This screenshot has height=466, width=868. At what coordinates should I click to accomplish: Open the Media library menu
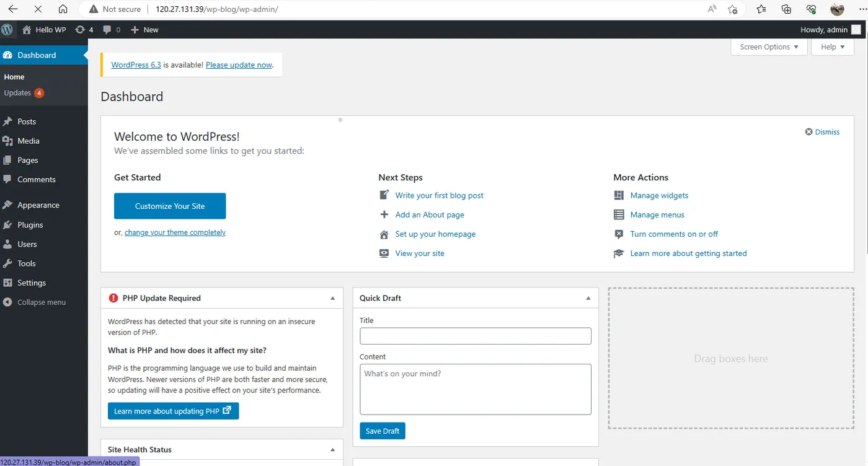[x=44, y=141]
